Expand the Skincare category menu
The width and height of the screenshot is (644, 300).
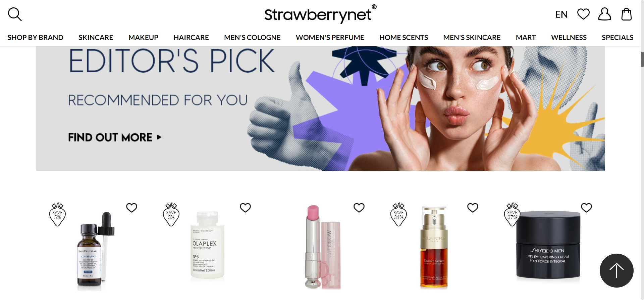pos(96,37)
